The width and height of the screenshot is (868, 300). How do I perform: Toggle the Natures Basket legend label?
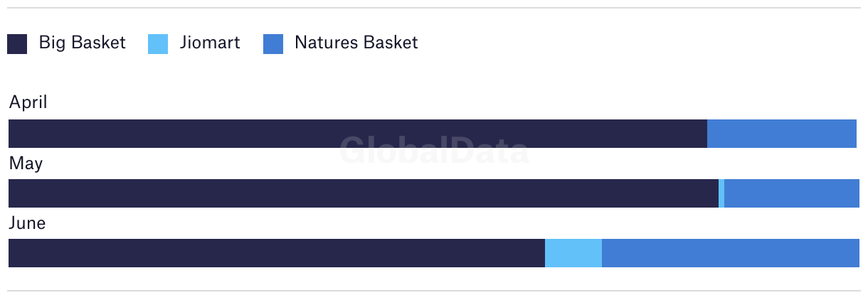click(x=356, y=43)
